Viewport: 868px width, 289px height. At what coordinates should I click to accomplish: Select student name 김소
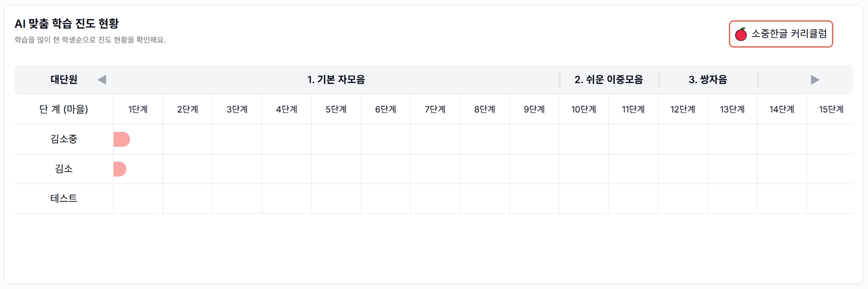[64, 169]
